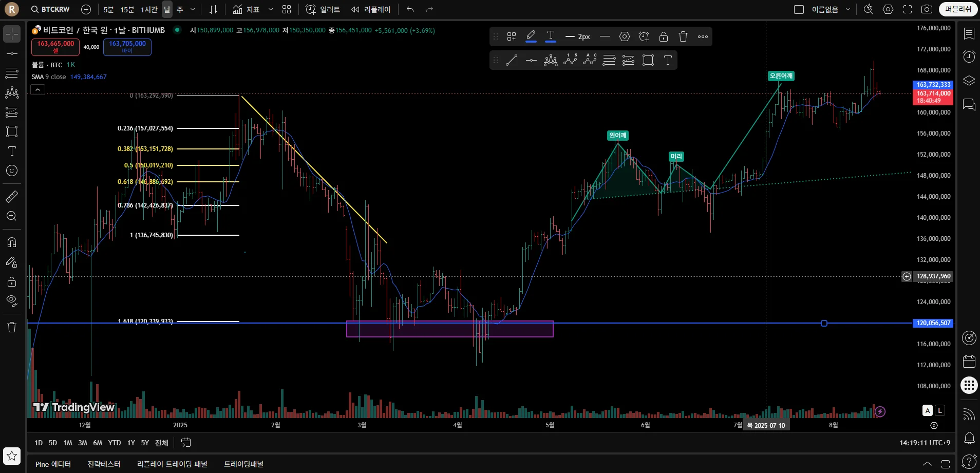Select the ruler measure tool

[12, 196]
